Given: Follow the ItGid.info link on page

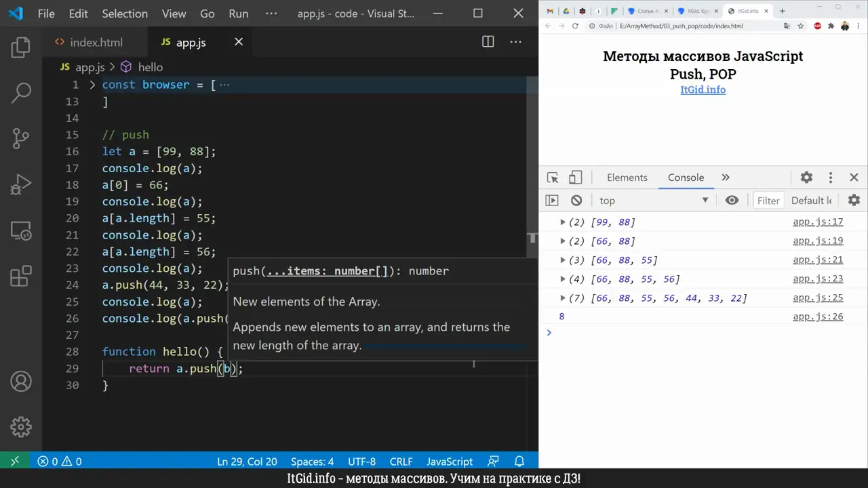Looking at the screenshot, I should pyautogui.click(x=703, y=89).
